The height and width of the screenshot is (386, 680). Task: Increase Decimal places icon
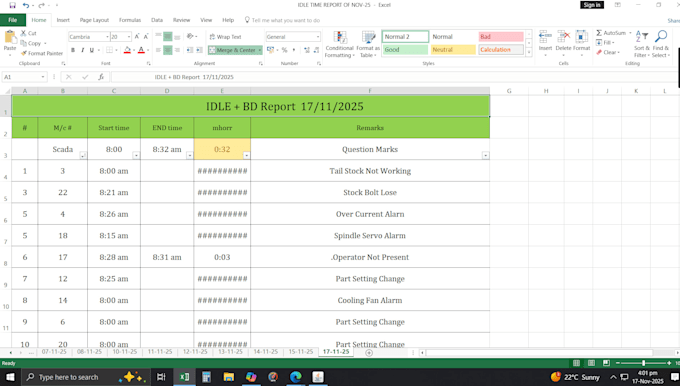coord(307,50)
